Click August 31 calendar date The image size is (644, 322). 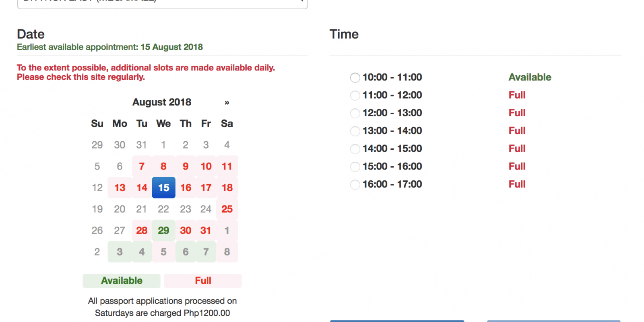click(x=206, y=230)
